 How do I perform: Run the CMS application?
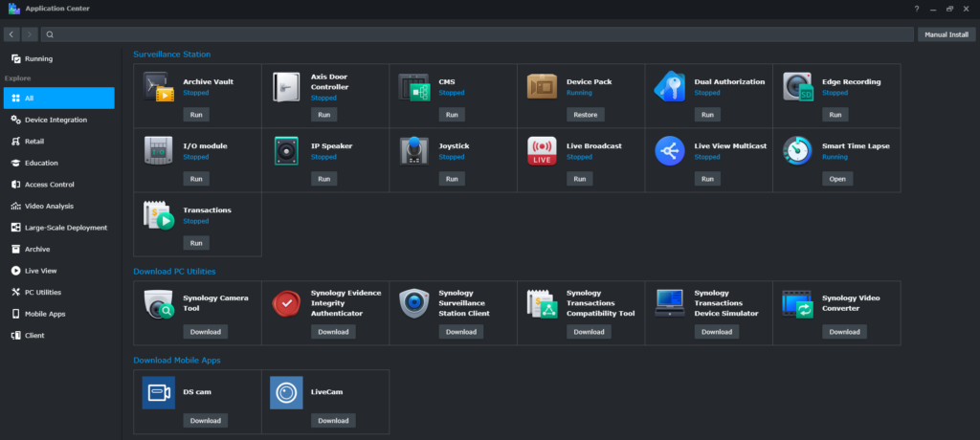click(x=452, y=115)
